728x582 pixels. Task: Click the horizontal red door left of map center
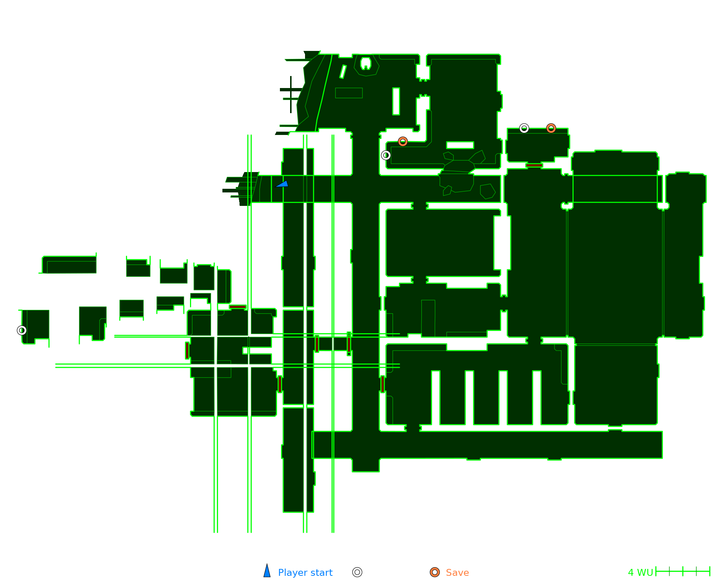tap(238, 307)
